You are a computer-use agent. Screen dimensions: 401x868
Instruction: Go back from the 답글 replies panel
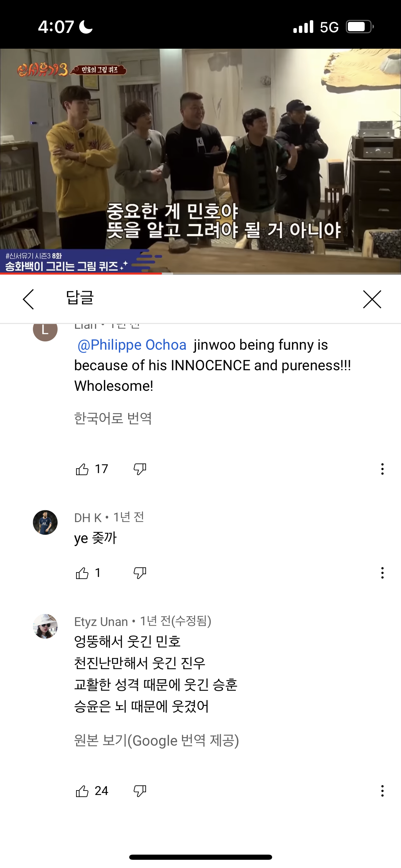(x=28, y=299)
